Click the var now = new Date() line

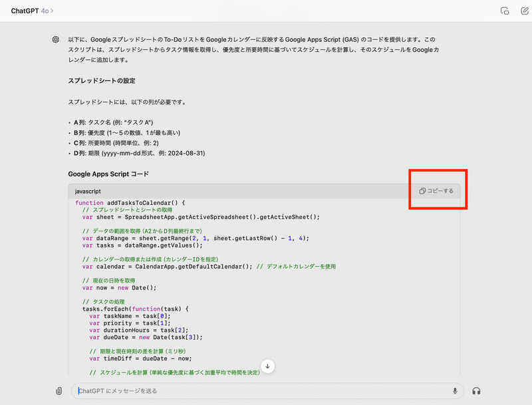pyautogui.click(x=119, y=288)
